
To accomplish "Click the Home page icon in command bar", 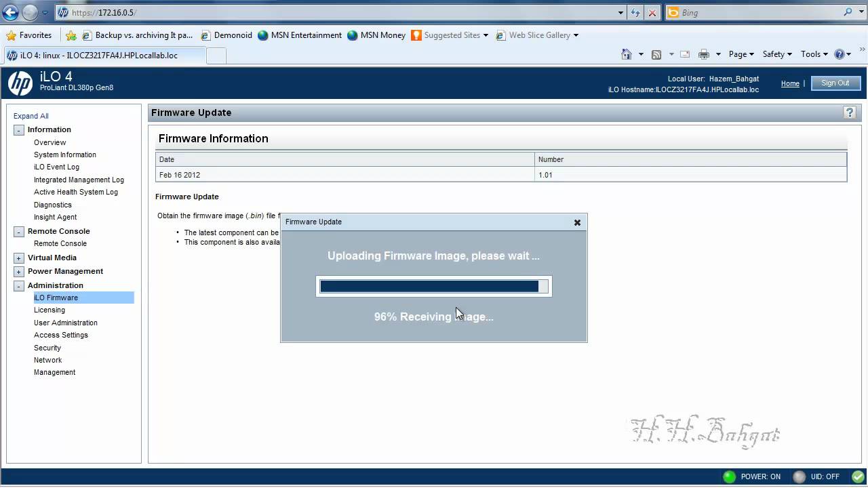I will click(x=627, y=54).
